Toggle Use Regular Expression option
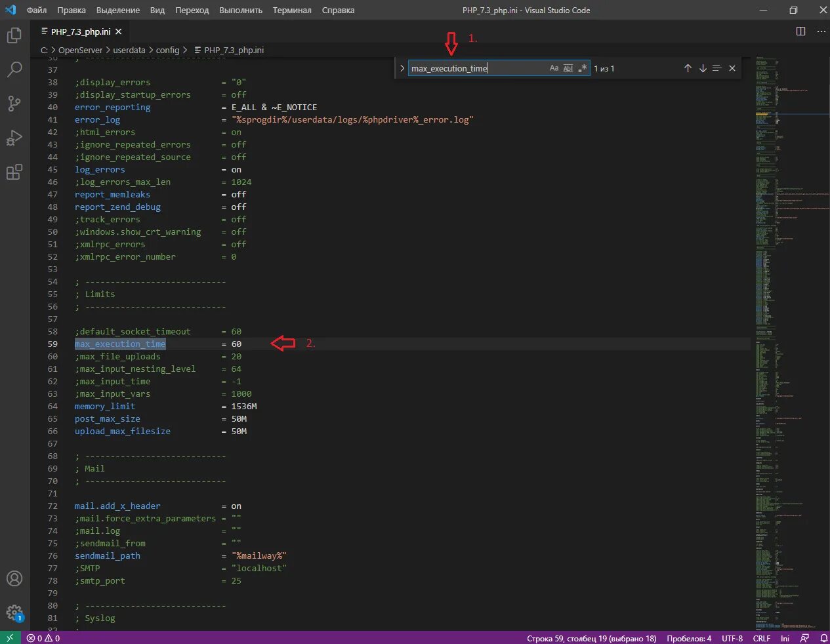The height and width of the screenshot is (644, 830). coord(583,68)
